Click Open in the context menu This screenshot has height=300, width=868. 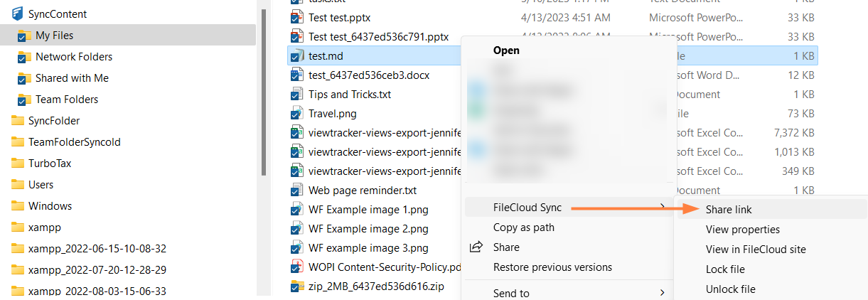[506, 50]
